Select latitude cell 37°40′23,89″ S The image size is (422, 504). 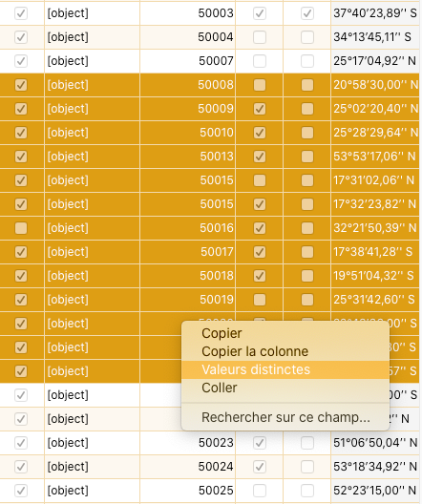pos(375,13)
